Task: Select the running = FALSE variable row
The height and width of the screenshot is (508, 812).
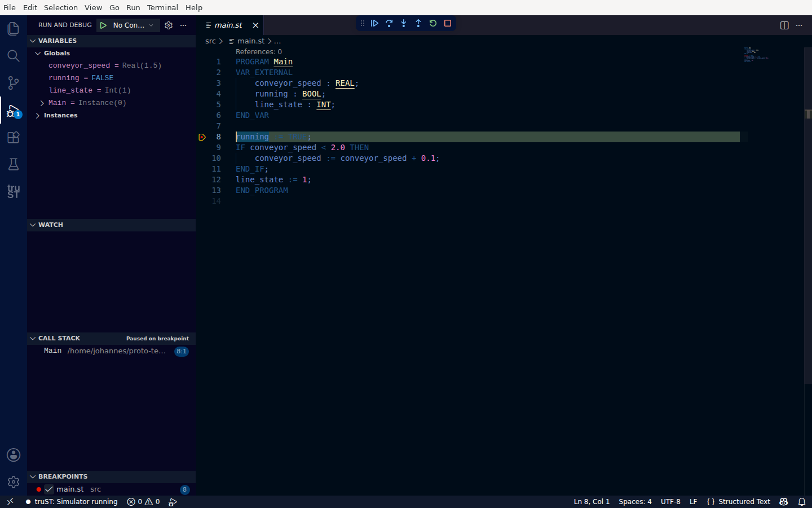Action: point(111,78)
